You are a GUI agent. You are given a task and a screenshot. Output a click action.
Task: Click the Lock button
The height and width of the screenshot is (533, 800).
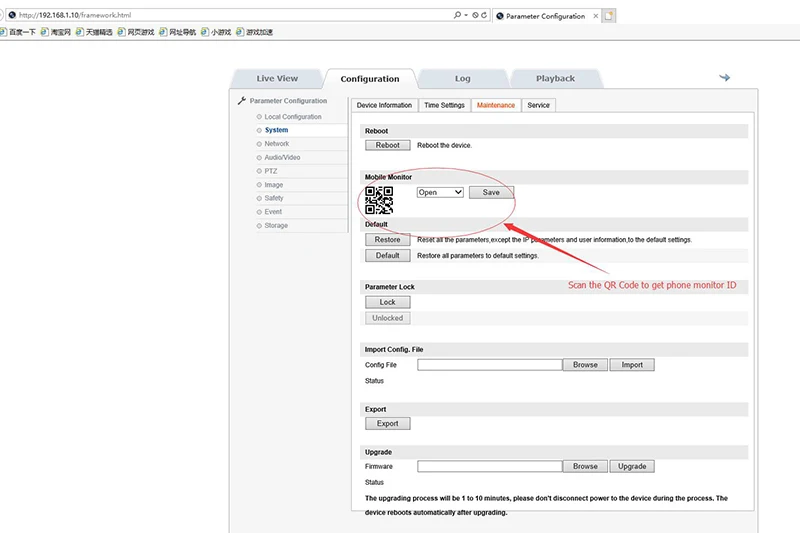click(x=388, y=302)
